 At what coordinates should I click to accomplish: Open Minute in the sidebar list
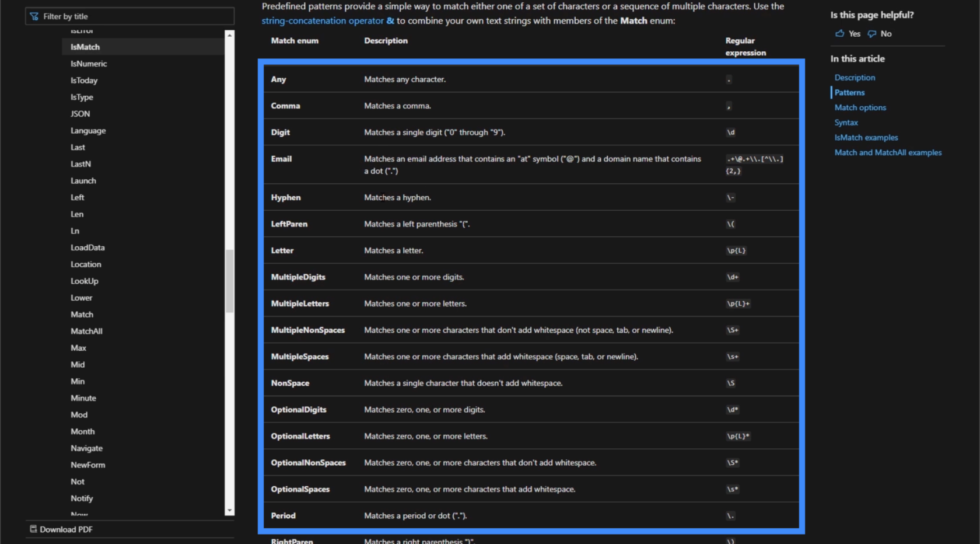[x=83, y=398]
